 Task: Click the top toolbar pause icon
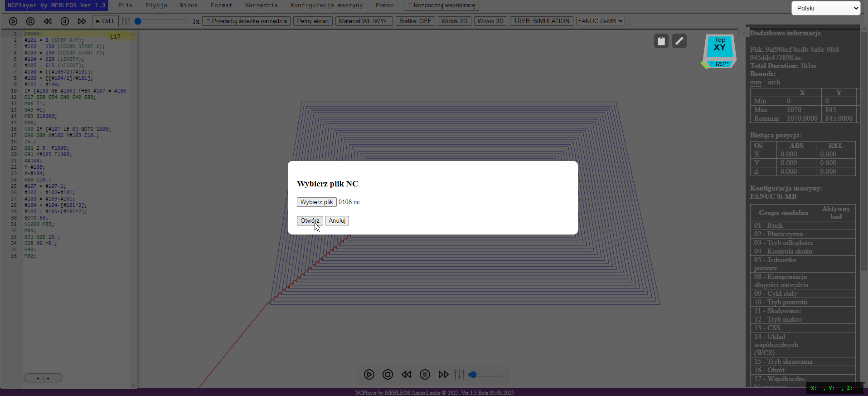(x=65, y=21)
